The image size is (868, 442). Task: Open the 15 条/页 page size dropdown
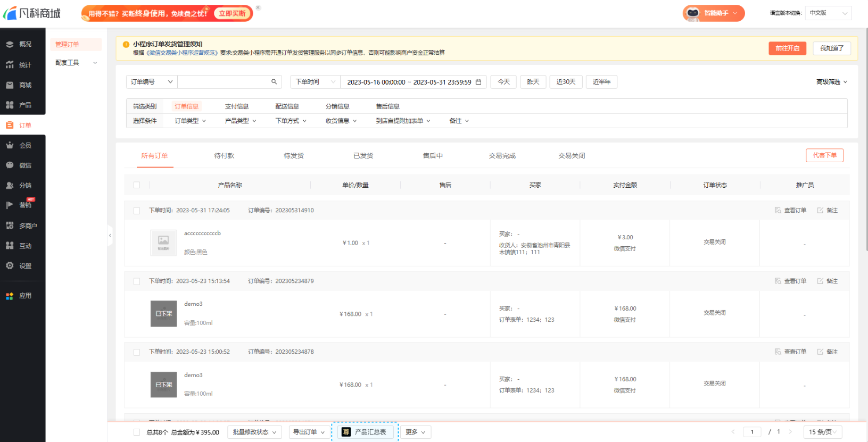pyautogui.click(x=823, y=432)
